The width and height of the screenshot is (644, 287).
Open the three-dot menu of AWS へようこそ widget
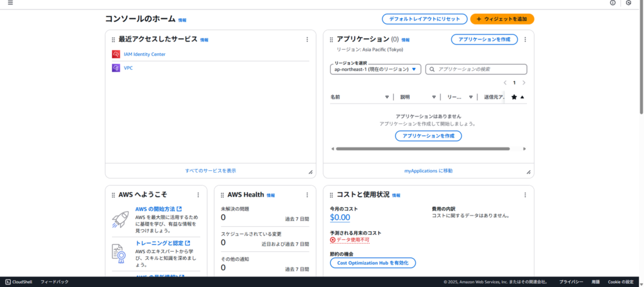(198, 195)
